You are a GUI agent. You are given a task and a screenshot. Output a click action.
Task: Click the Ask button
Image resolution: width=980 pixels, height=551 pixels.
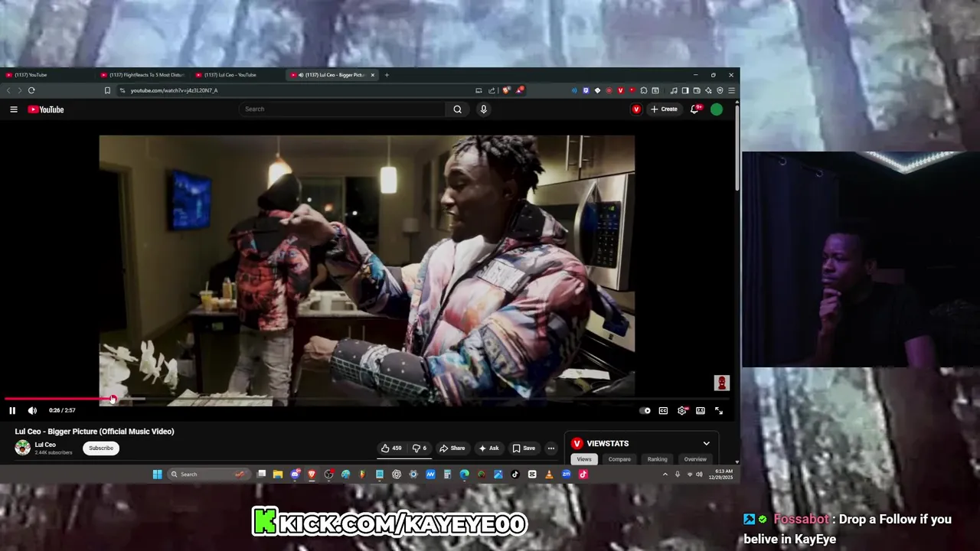[488, 448]
